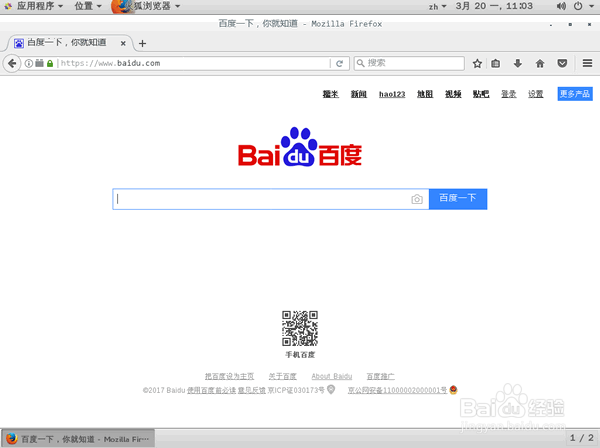Open the 设置 settings link

click(x=536, y=94)
